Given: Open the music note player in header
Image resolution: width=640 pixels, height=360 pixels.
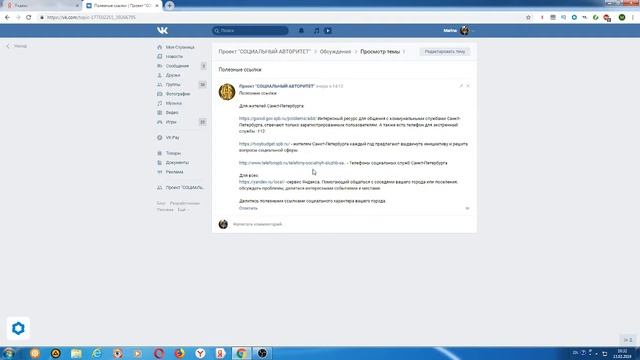Looking at the screenshot, I should [x=316, y=31].
